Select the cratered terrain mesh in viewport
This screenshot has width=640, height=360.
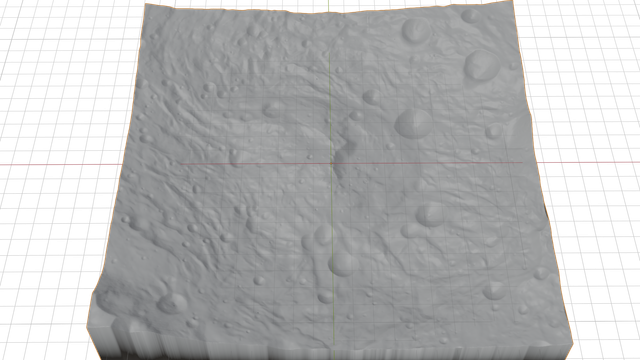coord(330,180)
